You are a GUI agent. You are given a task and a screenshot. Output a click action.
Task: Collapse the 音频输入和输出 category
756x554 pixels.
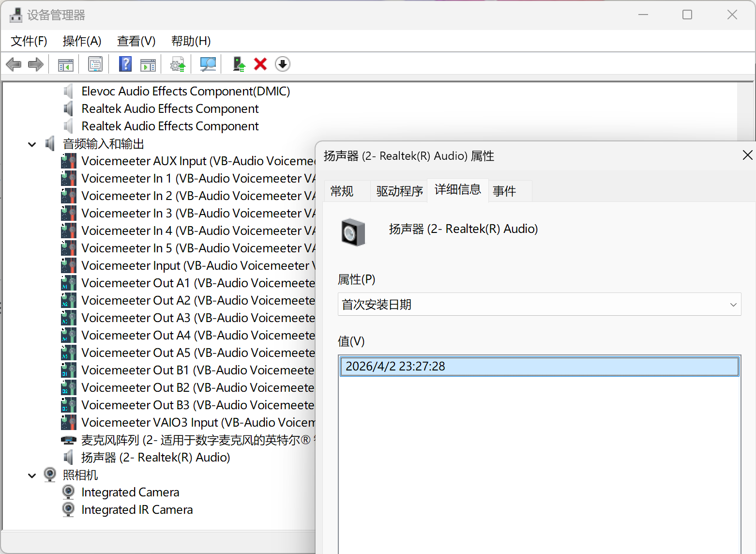click(x=32, y=144)
